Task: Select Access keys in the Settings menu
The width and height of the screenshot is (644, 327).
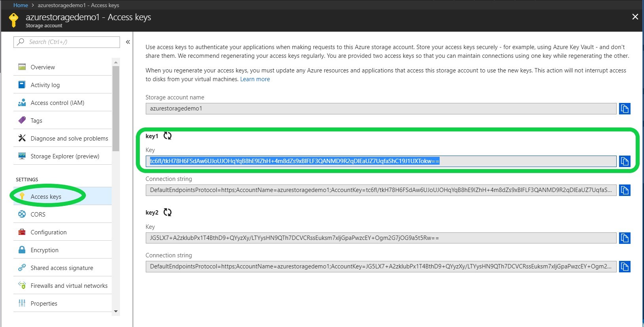Action: point(63,196)
